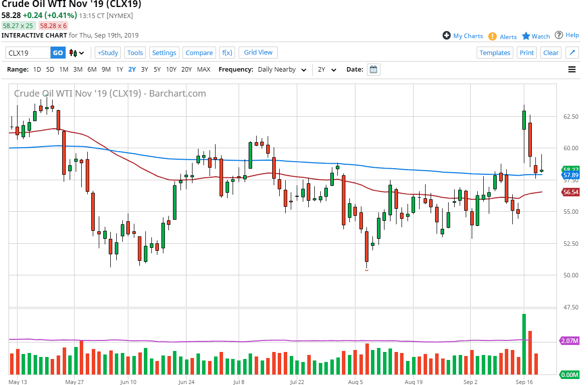Open the Date calendar picker icon
Image resolution: width=588 pixels, height=385 pixels.
tap(373, 69)
